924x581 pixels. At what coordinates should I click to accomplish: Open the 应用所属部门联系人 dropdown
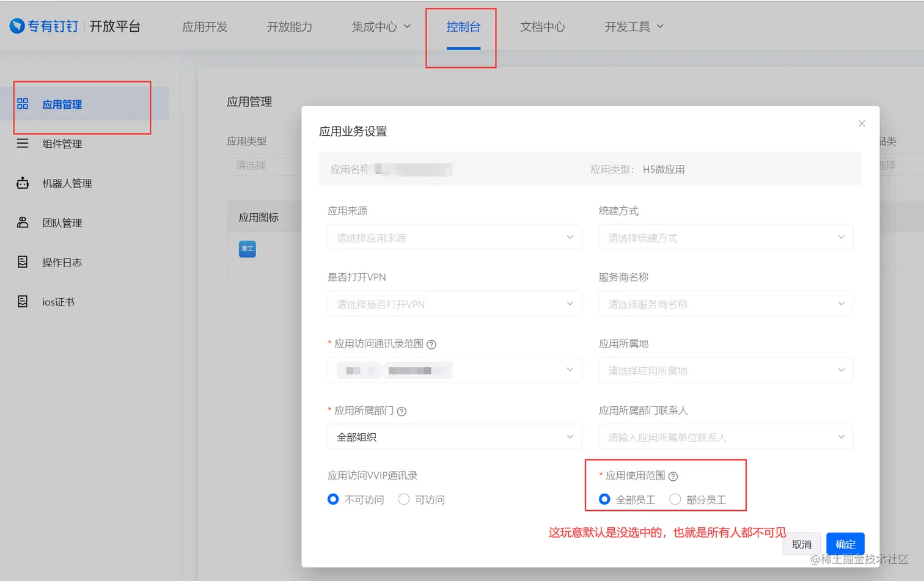(x=726, y=437)
